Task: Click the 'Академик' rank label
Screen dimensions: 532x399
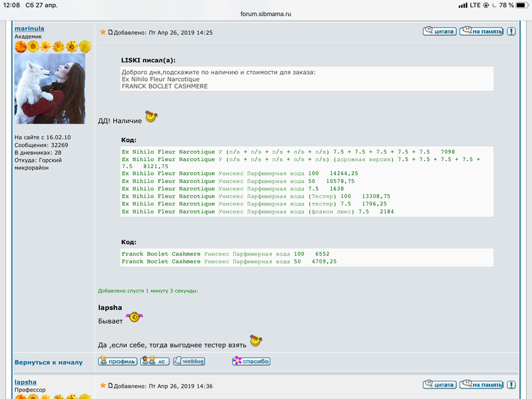Action: tap(28, 37)
